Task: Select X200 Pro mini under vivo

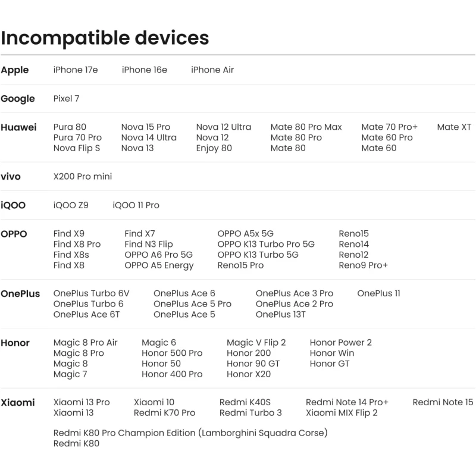Action: point(83,176)
